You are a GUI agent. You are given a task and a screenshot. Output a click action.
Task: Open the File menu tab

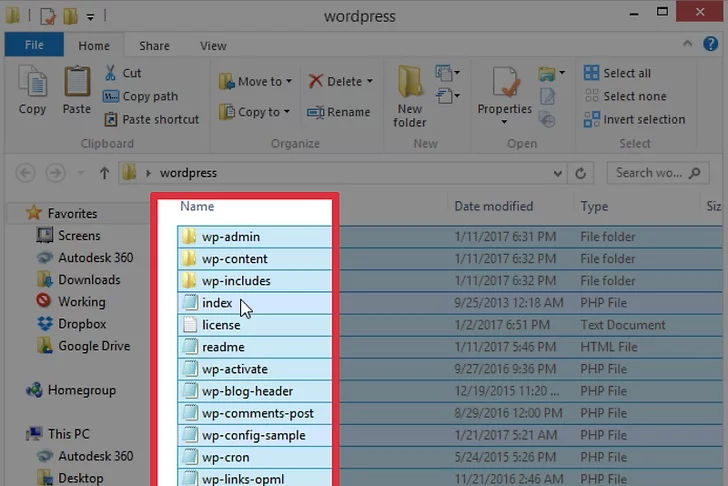click(33, 45)
